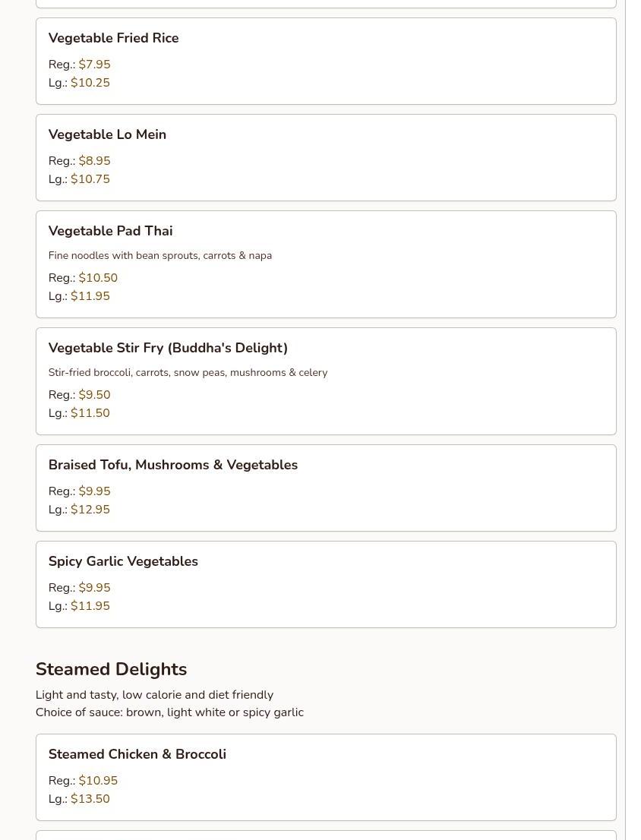Select the $10.50 regular Pad Thai price
This screenshot has height=840, width=641.
pos(98,278)
